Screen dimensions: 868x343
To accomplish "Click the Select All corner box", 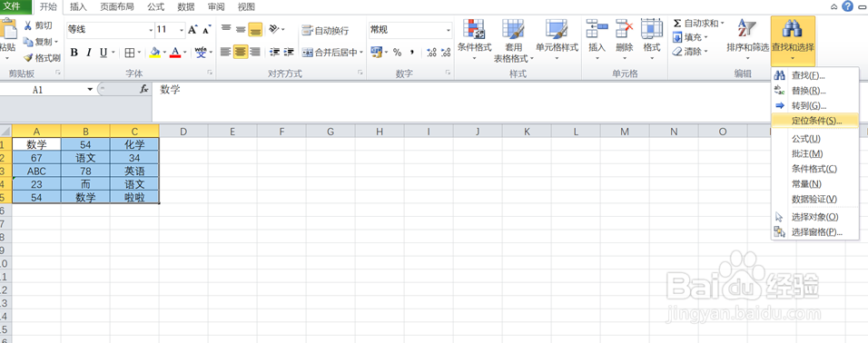I will click(5, 131).
